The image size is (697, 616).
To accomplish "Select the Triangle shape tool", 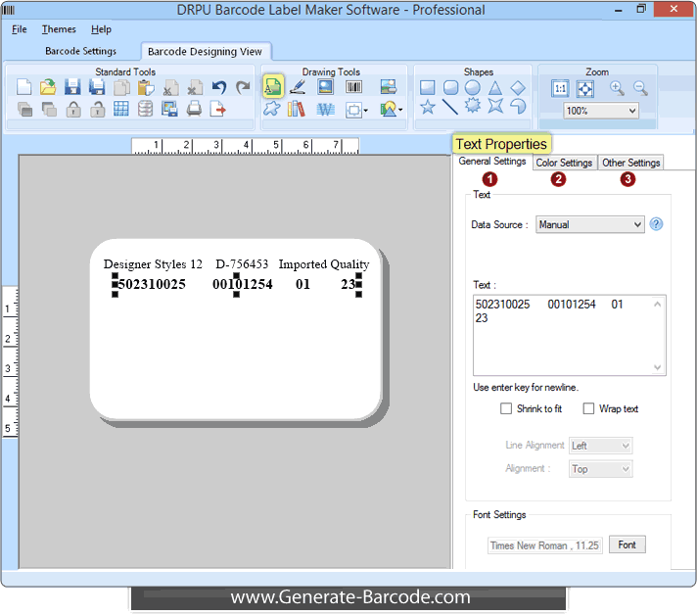I will [x=495, y=87].
